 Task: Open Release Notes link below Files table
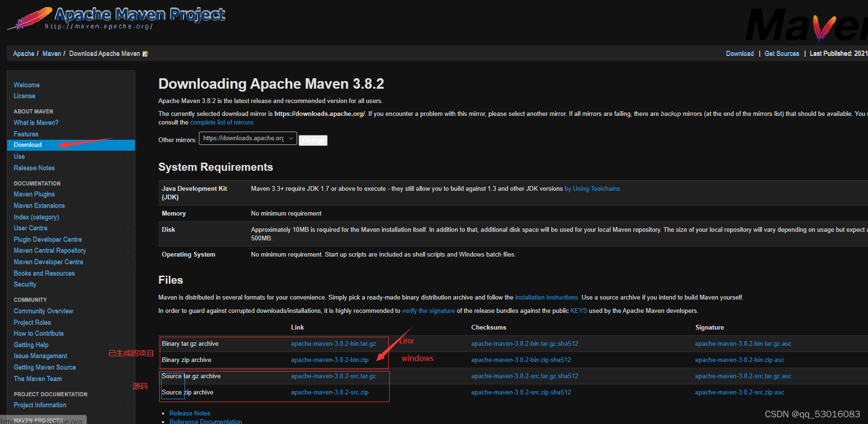pos(190,414)
